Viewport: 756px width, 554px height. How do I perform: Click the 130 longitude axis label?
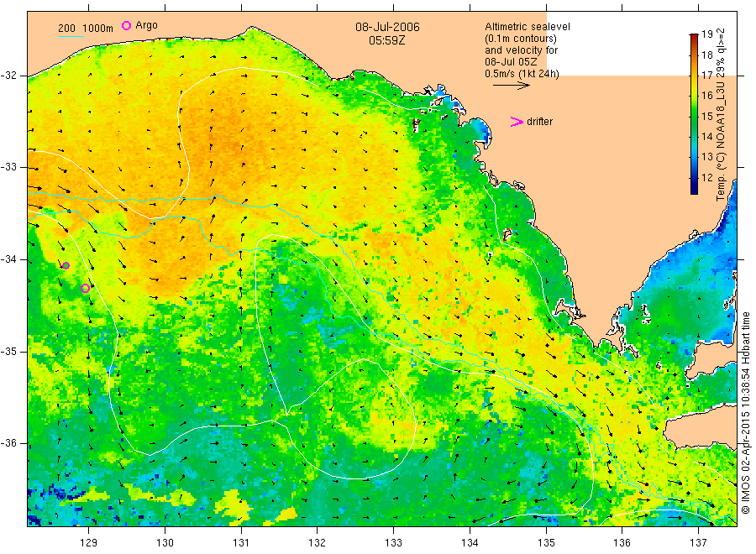[x=165, y=543]
